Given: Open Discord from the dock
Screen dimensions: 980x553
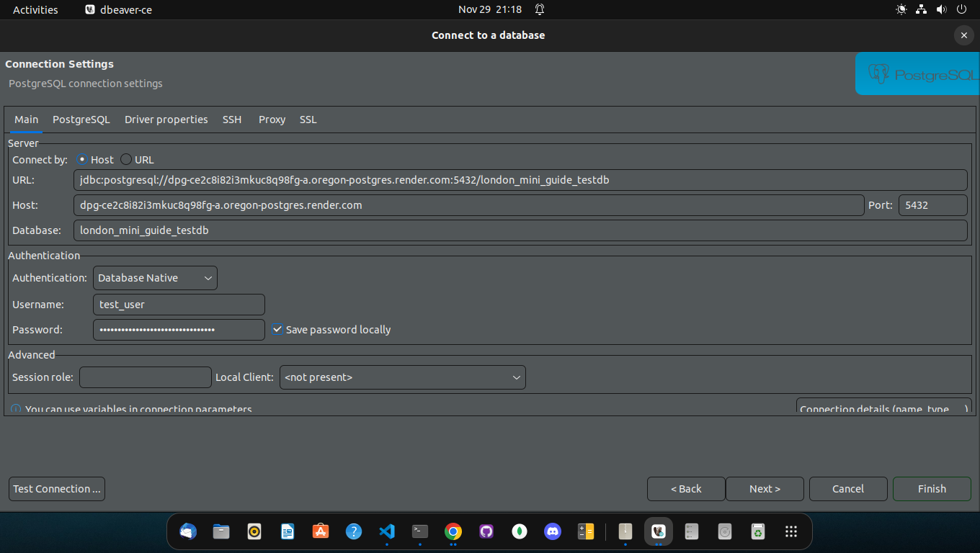Looking at the screenshot, I should [553, 531].
